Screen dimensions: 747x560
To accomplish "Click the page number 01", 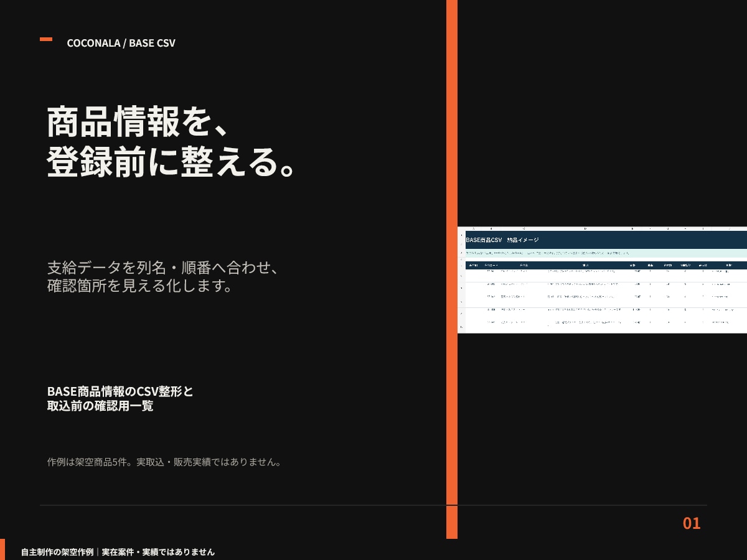I will (692, 523).
